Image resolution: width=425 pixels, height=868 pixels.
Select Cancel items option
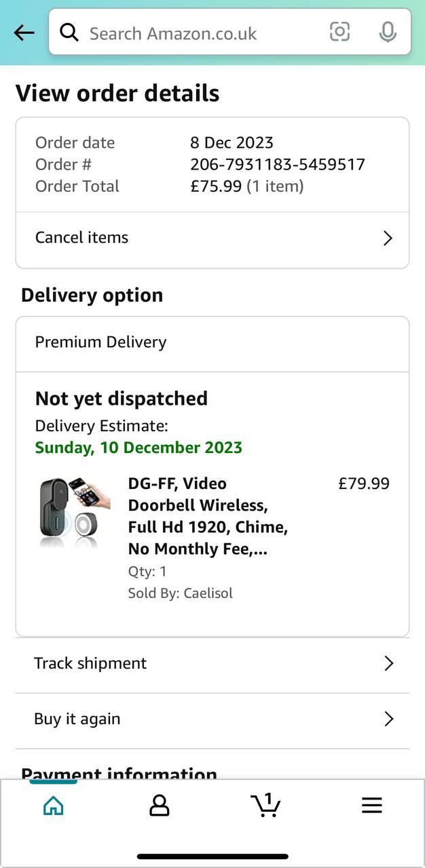pos(82,238)
